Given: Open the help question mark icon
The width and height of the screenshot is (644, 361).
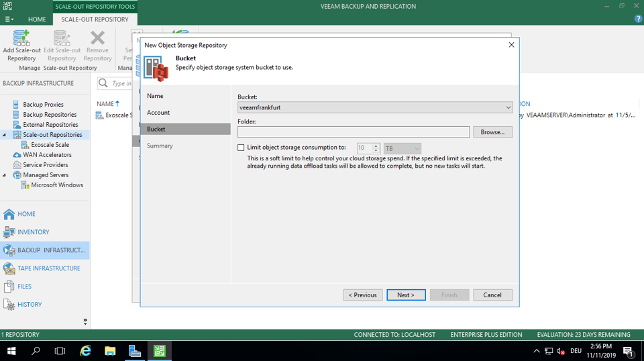Looking at the screenshot, I should pos(638,19).
